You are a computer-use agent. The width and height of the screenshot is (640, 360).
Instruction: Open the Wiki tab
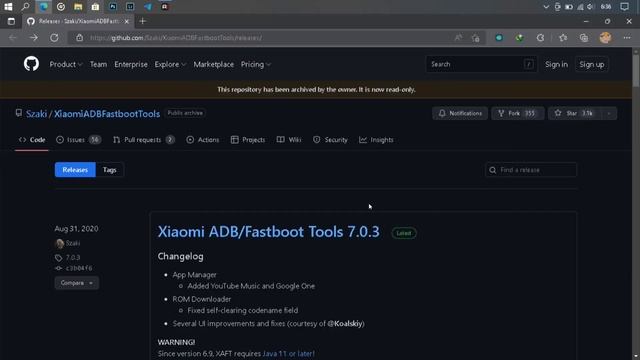pyautogui.click(x=289, y=140)
